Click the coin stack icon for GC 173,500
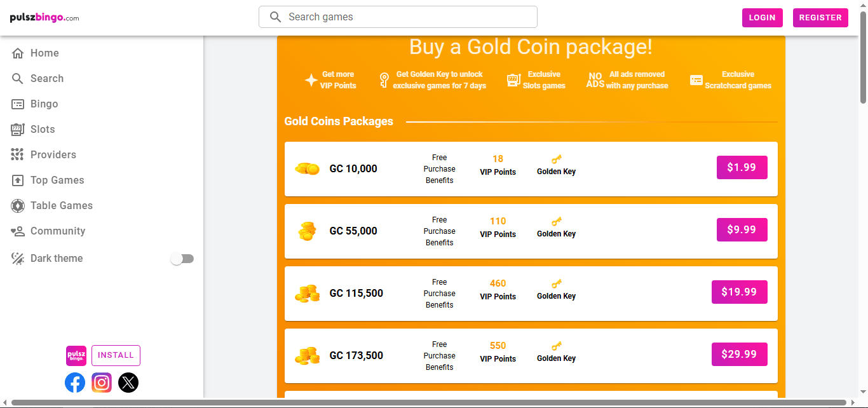This screenshot has height=408, width=868. click(308, 356)
